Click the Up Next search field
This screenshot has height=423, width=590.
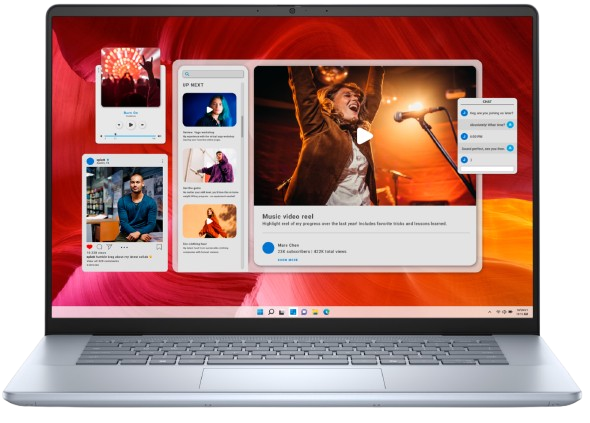(x=213, y=74)
